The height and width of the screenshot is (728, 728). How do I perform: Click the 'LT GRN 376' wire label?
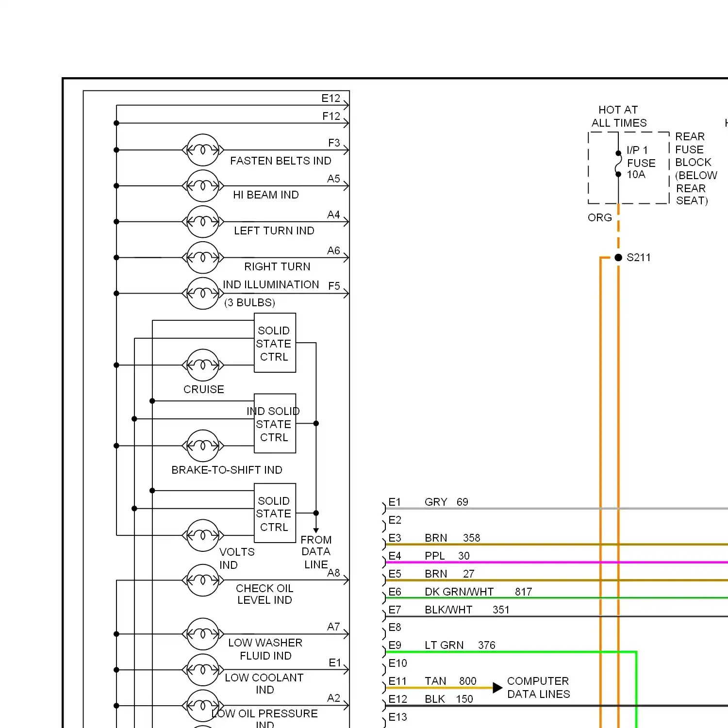click(x=460, y=645)
